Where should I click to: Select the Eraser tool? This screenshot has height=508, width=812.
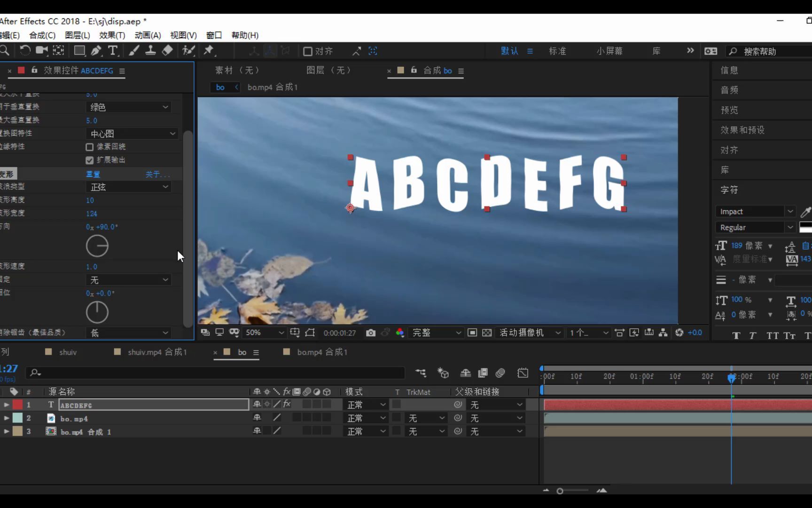[x=167, y=51]
